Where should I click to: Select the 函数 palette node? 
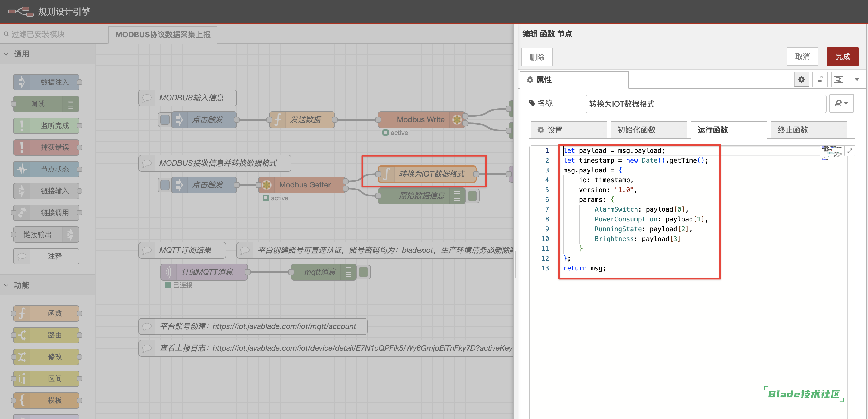pos(47,313)
